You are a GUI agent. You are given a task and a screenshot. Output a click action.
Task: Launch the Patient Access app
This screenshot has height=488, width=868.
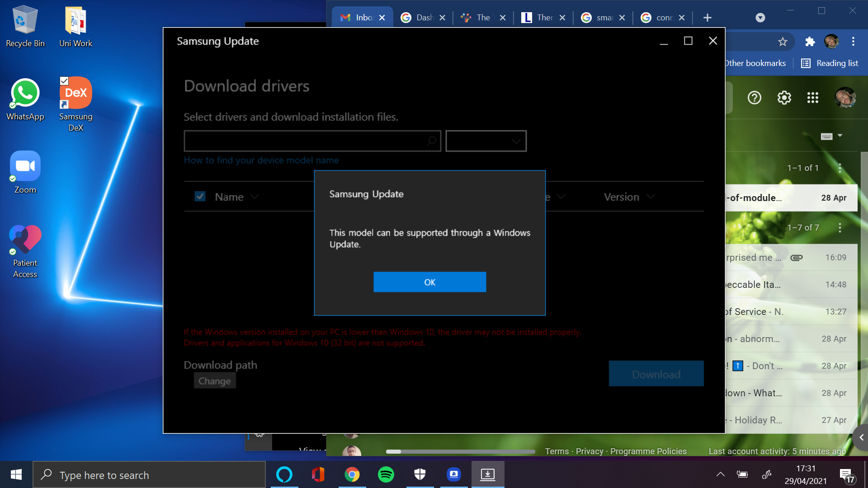pos(25,239)
